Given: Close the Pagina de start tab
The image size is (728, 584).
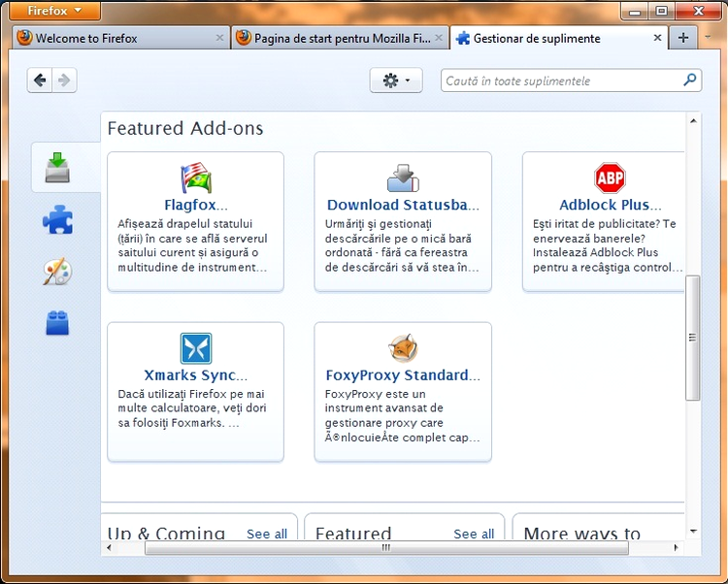Looking at the screenshot, I should 439,38.
